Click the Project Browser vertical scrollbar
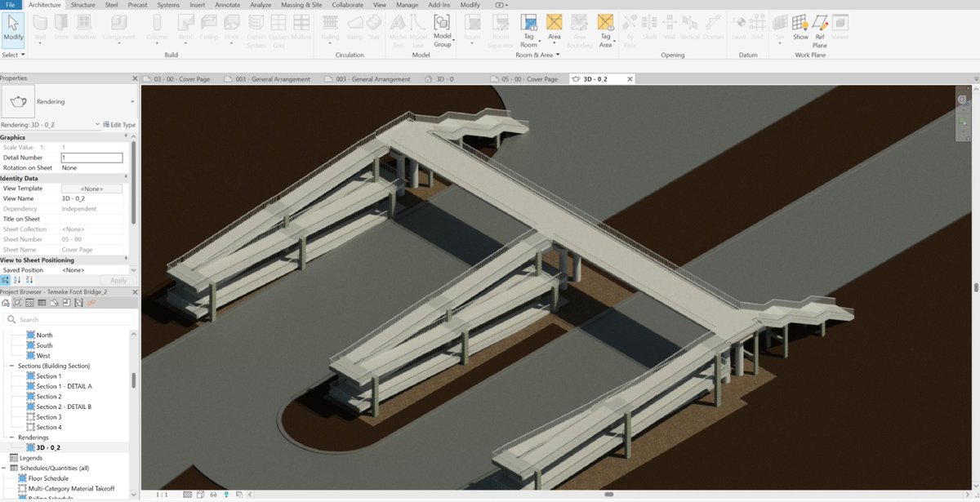Screen dimensions: 980x502 [134, 380]
